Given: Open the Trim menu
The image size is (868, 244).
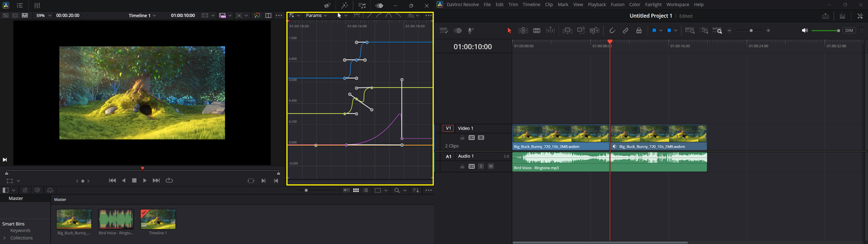Looking at the screenshot, I should click(513, 5).
